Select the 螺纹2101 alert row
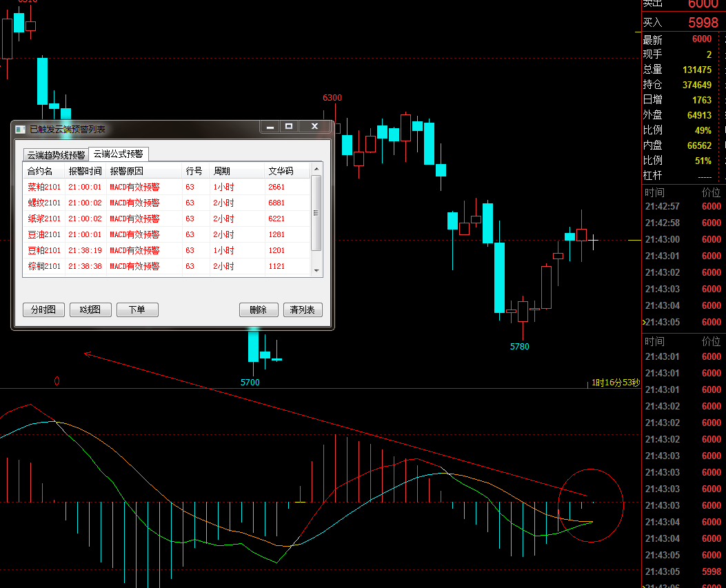 [45, 203]
